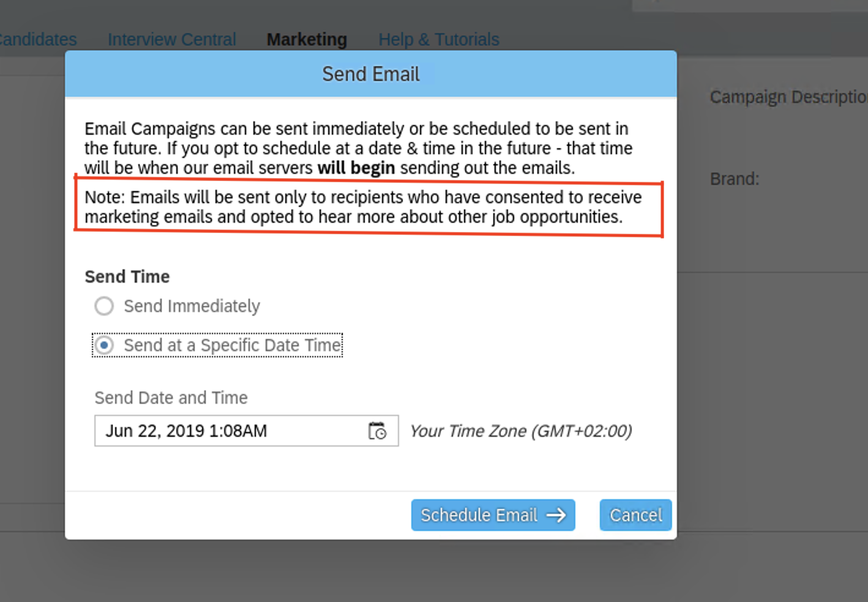Click the consent Note text in red box
Screen dimensions: 868x602
[363, 207]
